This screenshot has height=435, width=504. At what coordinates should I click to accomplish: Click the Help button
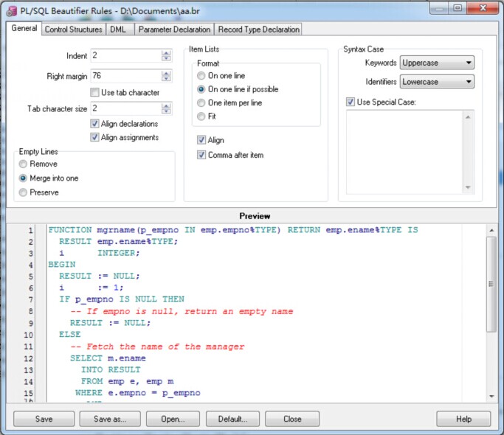point(463,419)
